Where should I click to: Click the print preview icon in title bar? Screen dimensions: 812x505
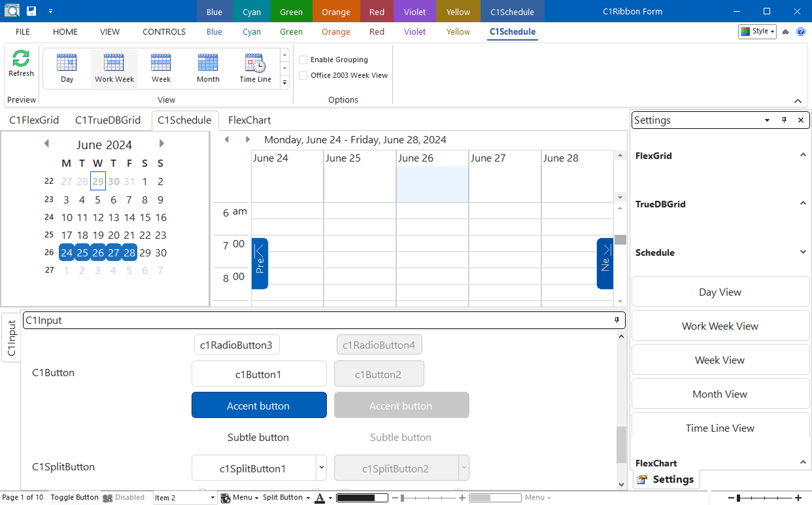12,11
